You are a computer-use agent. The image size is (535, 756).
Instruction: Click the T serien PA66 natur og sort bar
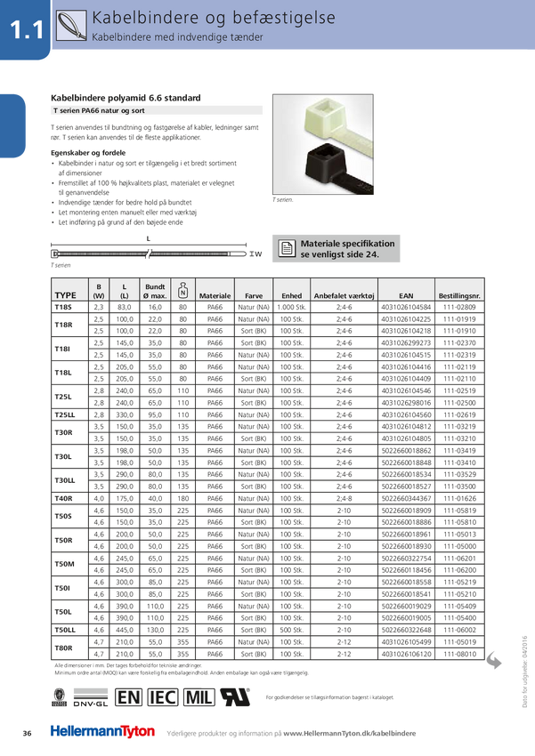(x=157, y=110)
